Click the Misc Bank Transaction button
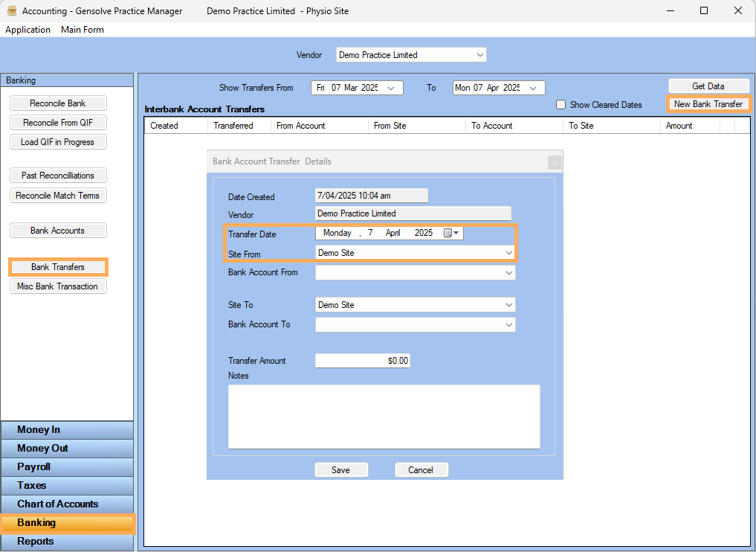 point(58,286)
